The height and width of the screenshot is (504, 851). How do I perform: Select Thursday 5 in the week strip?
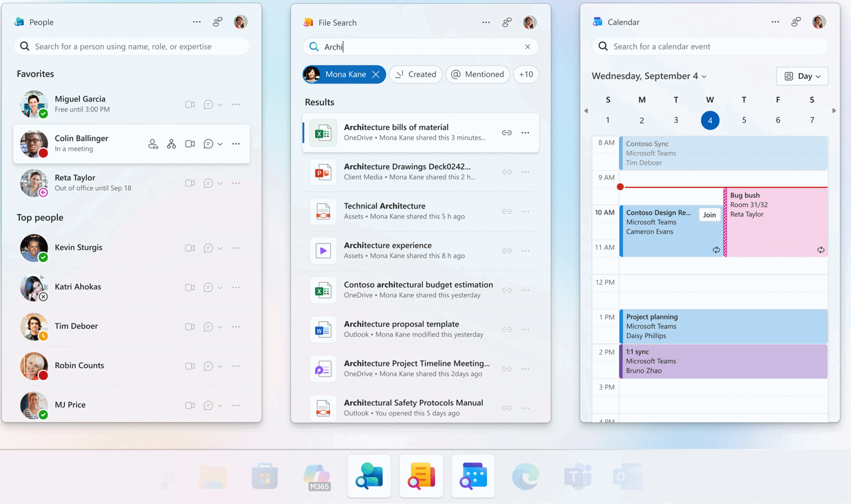click(x=744, y=120)
